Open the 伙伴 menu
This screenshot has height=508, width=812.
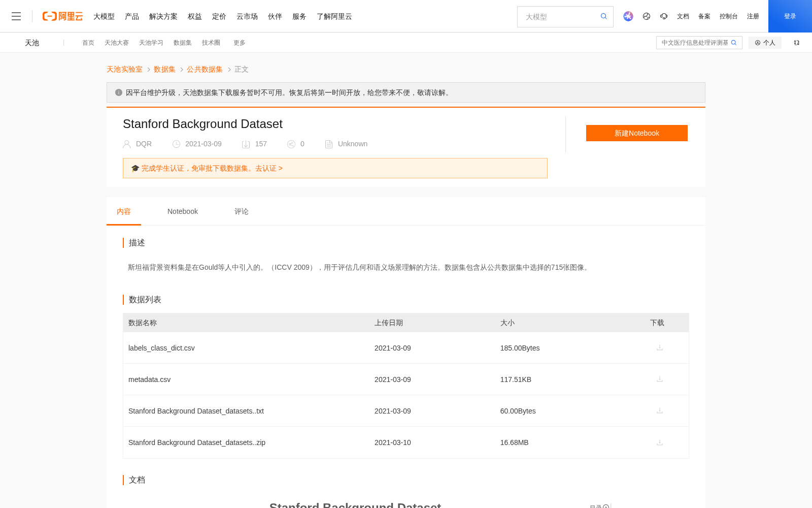pos(275,16)
